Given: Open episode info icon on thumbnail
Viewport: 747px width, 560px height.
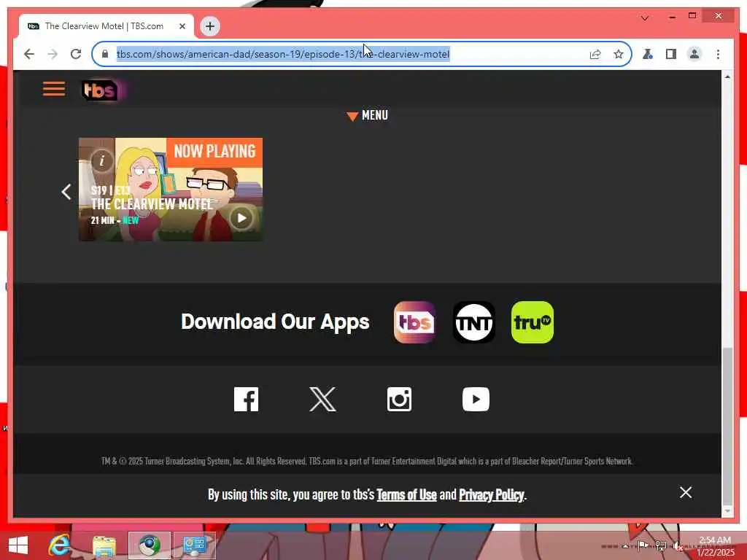Looking at the screenshot, I should pos(101,160).
